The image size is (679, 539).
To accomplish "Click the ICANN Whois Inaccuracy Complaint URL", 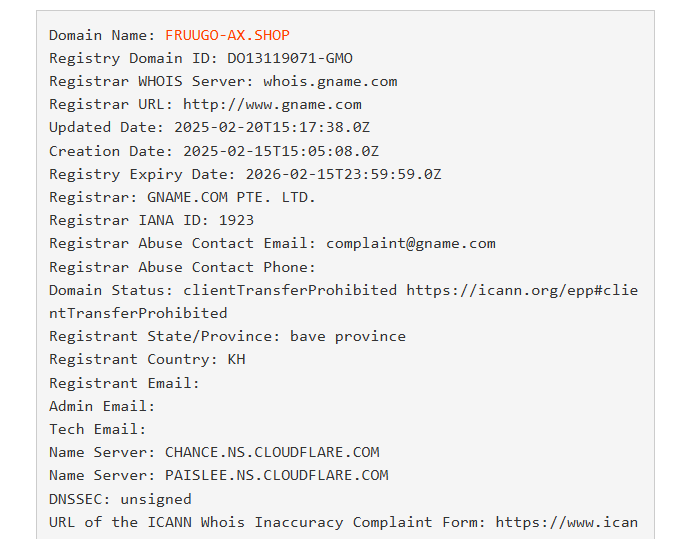I will 567,522.
